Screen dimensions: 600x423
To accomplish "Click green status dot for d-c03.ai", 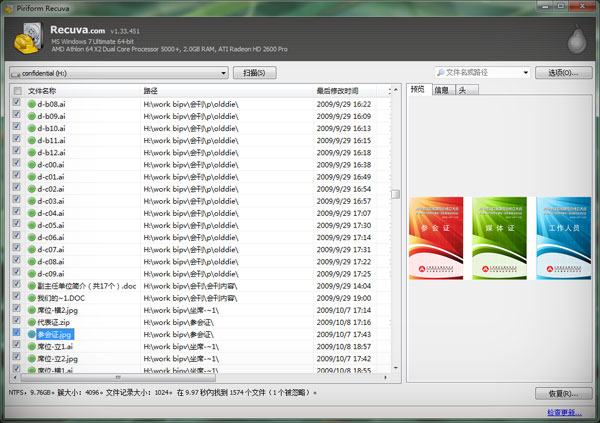I will click(x=32, y=201).
